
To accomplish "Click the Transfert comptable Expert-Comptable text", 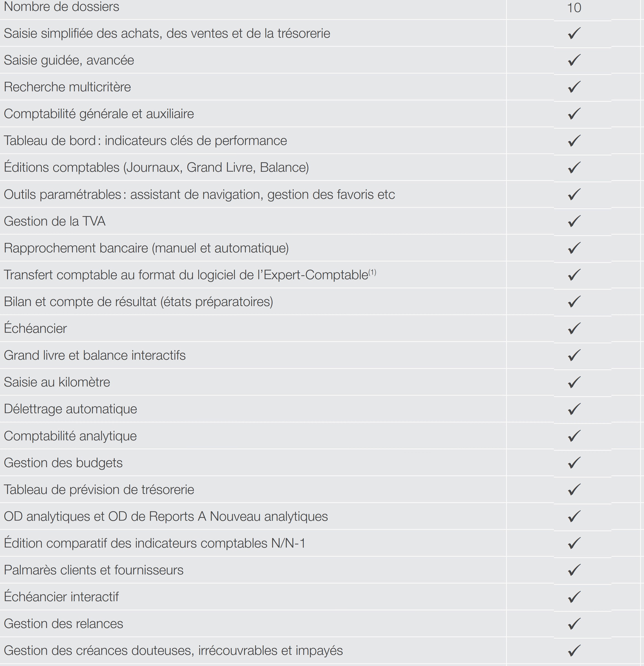I will click(186, 275).
